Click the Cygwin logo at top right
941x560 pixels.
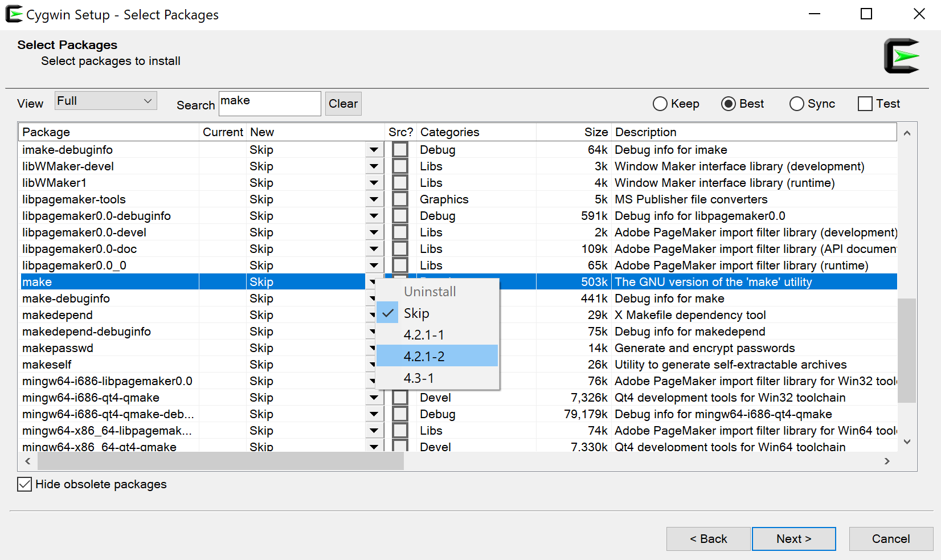point(902,56)
